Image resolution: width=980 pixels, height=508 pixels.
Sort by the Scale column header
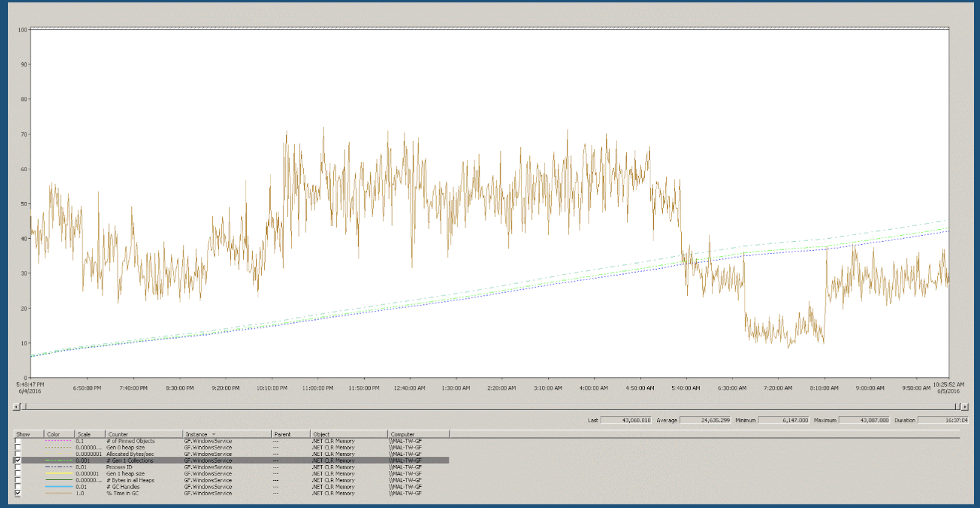click(90, 434)
